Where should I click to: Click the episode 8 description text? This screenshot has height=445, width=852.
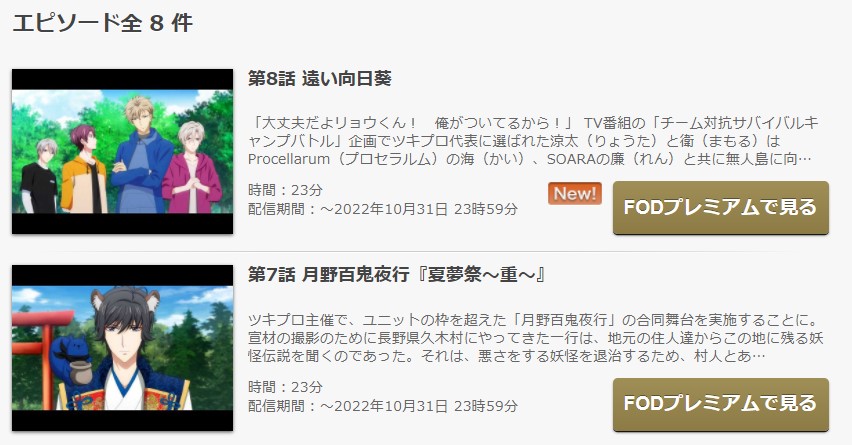pos(532,141)
